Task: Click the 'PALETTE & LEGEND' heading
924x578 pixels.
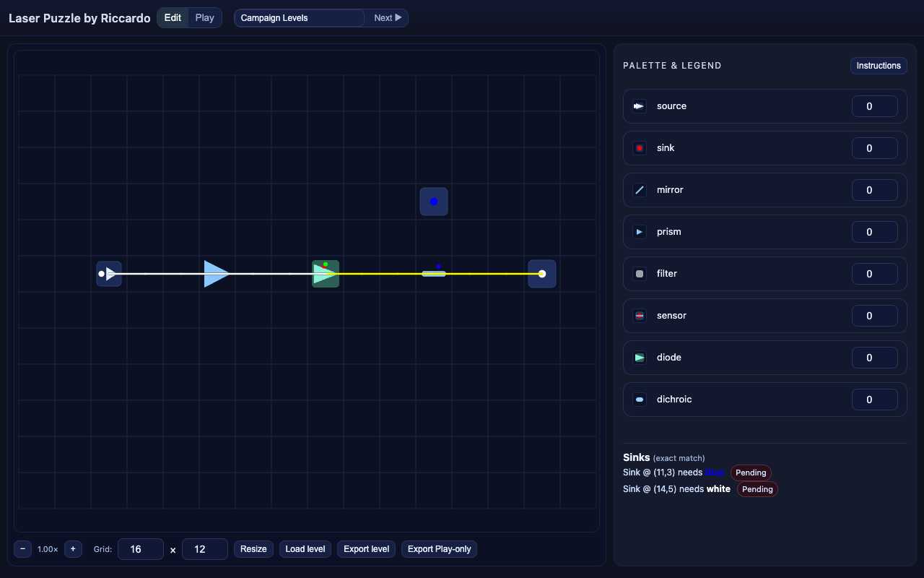Action: coord(672,66)
